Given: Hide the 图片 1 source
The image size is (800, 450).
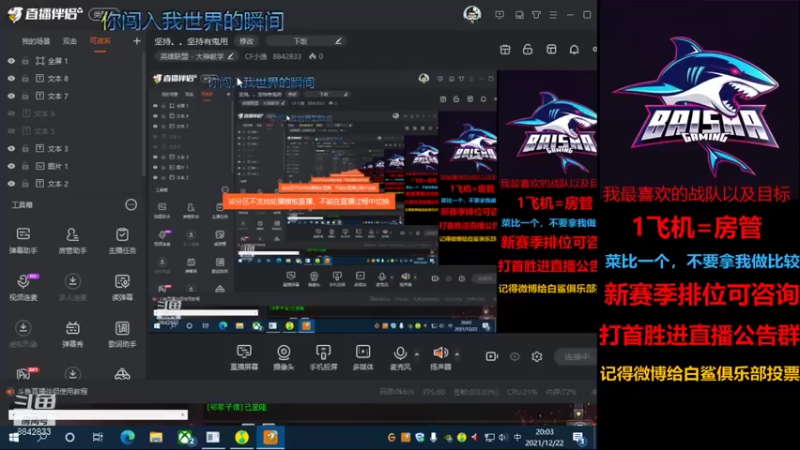Looking at the screenshot, I should (11, 166).
